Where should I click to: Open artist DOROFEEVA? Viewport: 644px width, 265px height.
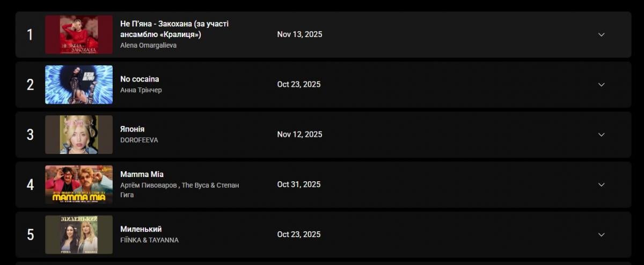coord(139,140)
